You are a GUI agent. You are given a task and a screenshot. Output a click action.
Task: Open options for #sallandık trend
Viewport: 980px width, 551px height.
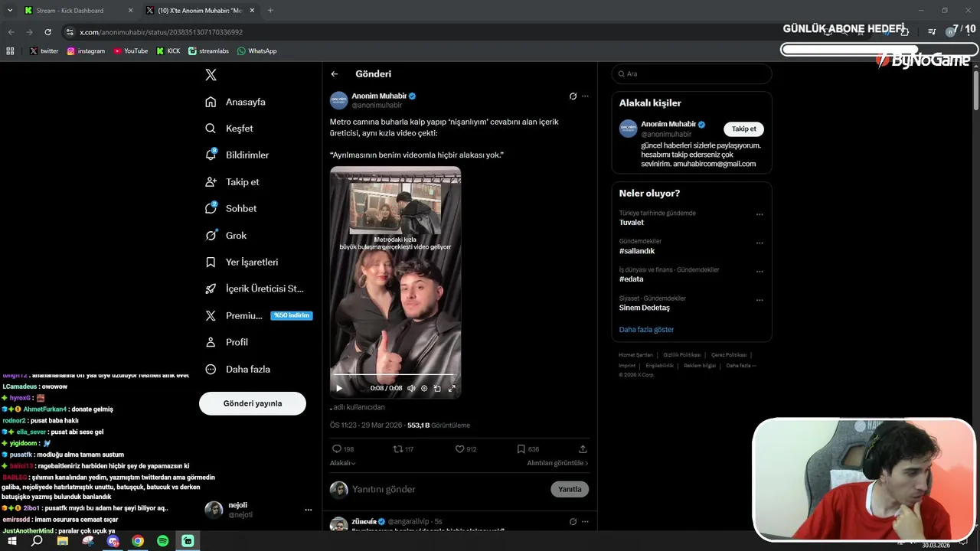tap(759, 243)
